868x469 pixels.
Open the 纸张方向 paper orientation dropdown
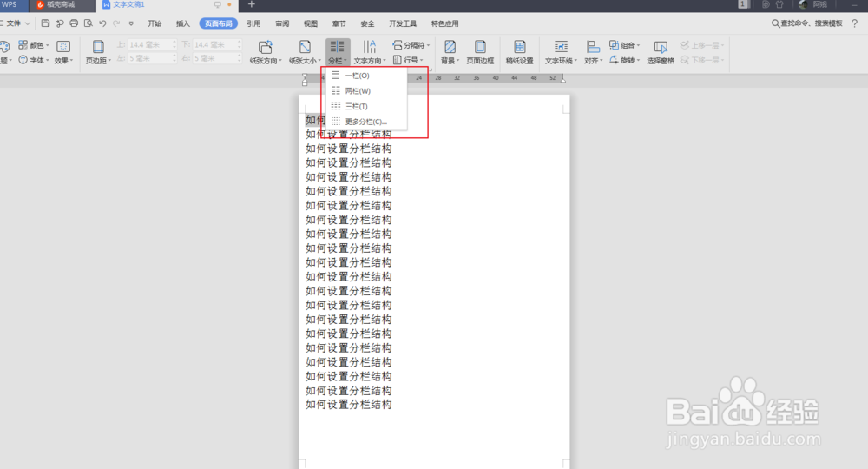point(266,52)
